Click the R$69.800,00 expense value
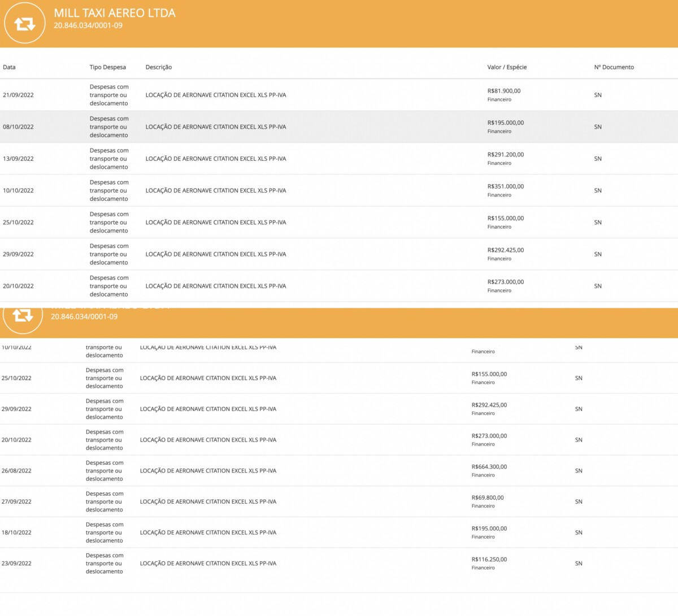678x616 pixels. tap(488, 498)
